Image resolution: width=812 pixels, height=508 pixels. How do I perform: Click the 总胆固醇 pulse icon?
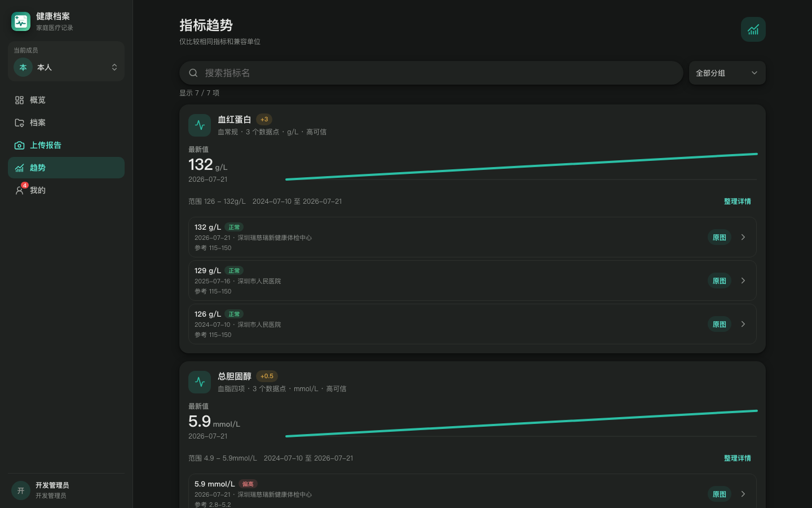click(200, 382)
